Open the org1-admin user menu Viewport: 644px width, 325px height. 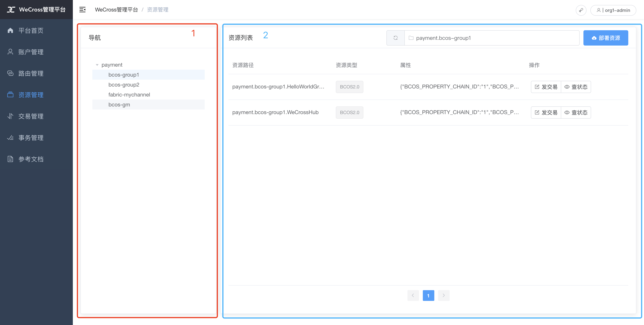tap(613, 10)
